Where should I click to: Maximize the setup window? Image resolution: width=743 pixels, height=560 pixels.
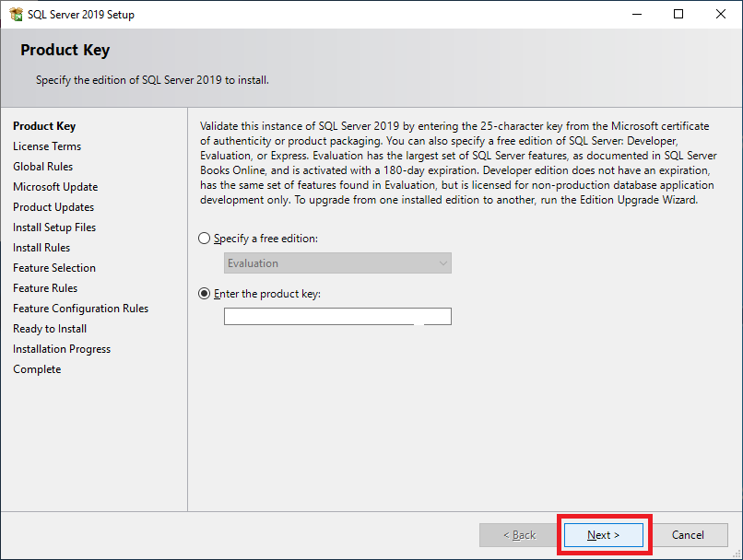(x=678, y=15)
